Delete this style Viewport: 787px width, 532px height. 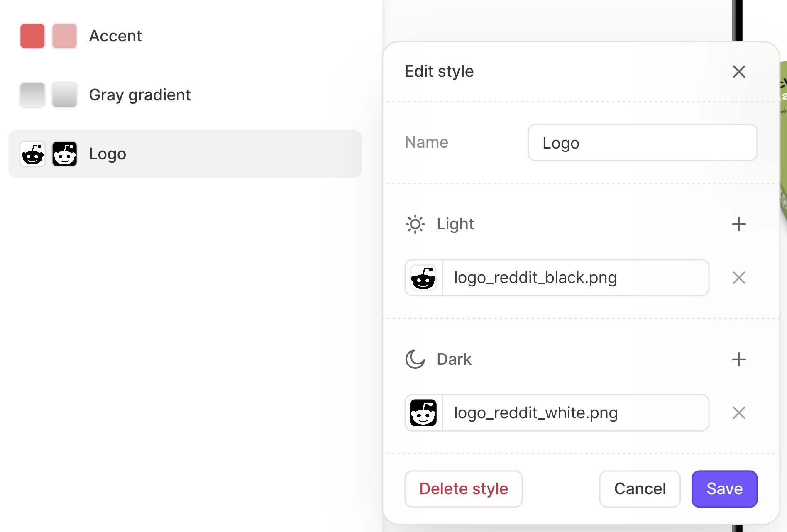click(464, 489)
